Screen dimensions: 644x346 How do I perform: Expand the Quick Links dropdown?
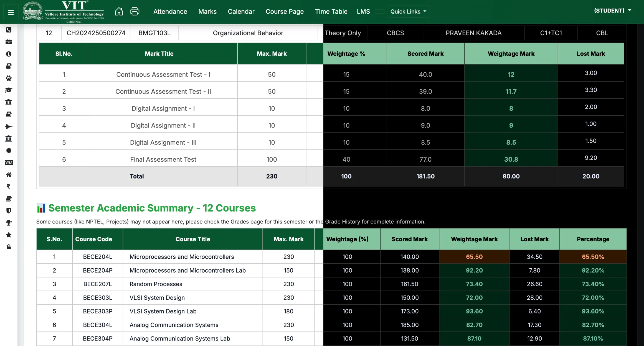(x=408, y=12)
